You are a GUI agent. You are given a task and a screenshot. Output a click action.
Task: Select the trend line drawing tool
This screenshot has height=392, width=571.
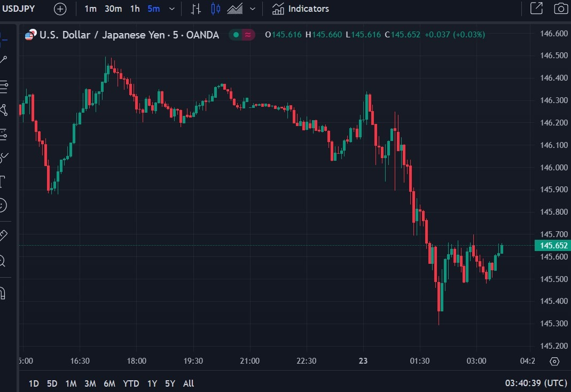[x=4, y=60]
